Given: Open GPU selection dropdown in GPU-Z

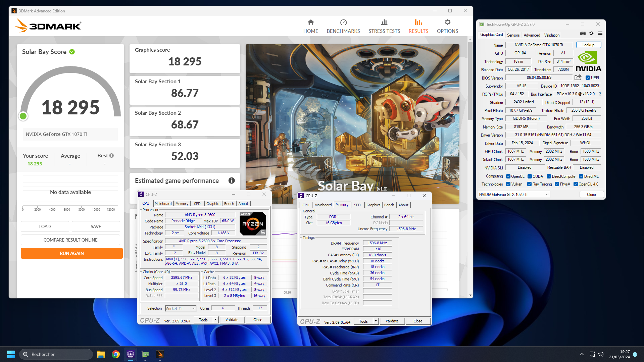Looking at the screenshot, I should (x=514, y=195).
